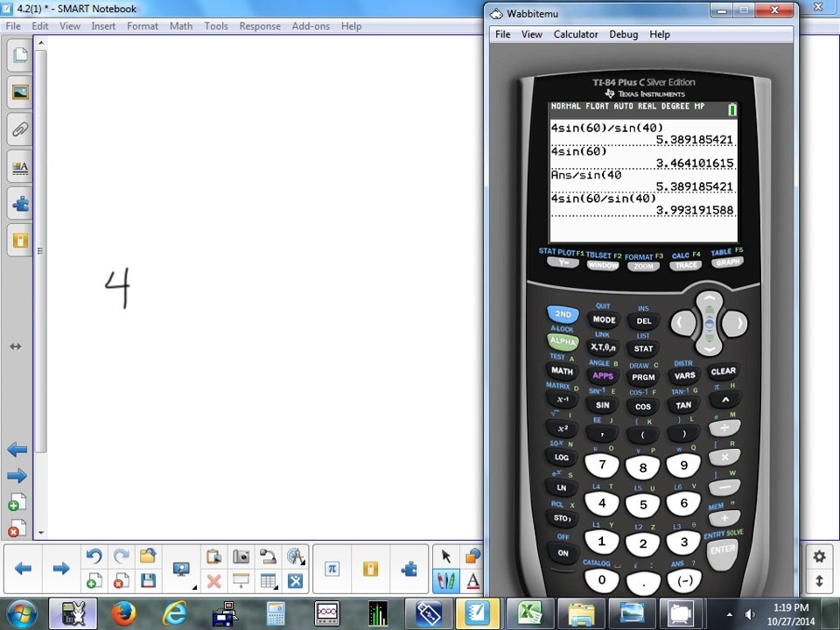Image resolution: width=840 pixels, height=630 pixels.
Task: Save the notebook with floppy disk icon
Action: point(148,581)
